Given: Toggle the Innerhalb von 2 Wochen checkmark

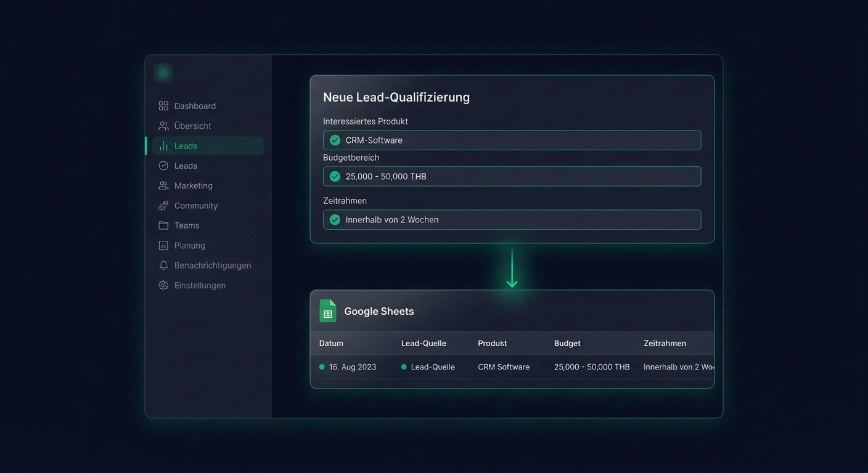Looking at the screenshot, I should (x=335, y=220).
